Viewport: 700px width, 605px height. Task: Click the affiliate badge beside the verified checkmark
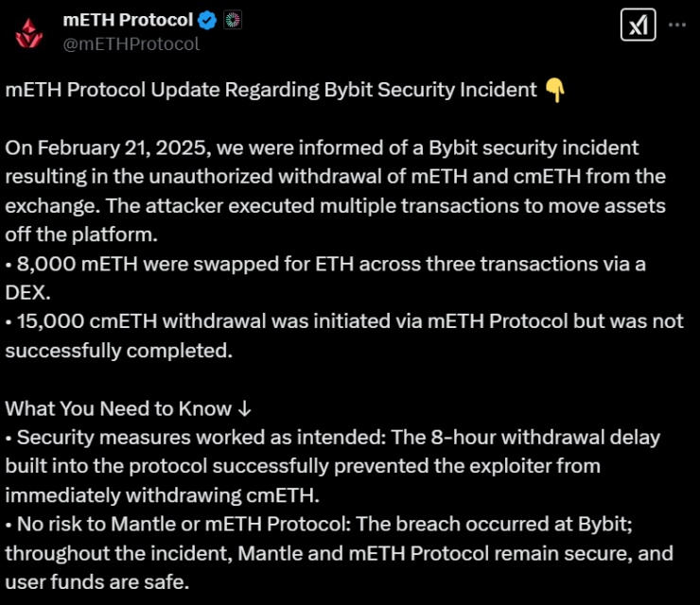[x=233, y=20]
